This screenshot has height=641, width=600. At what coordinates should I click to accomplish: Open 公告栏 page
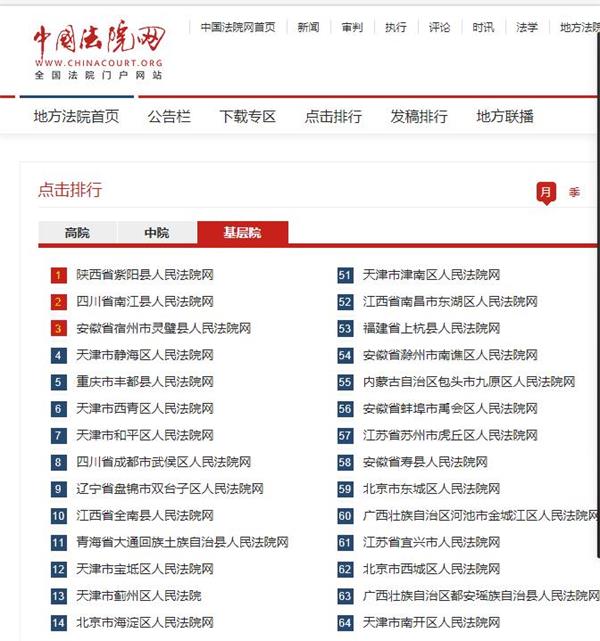pos(169,117)
